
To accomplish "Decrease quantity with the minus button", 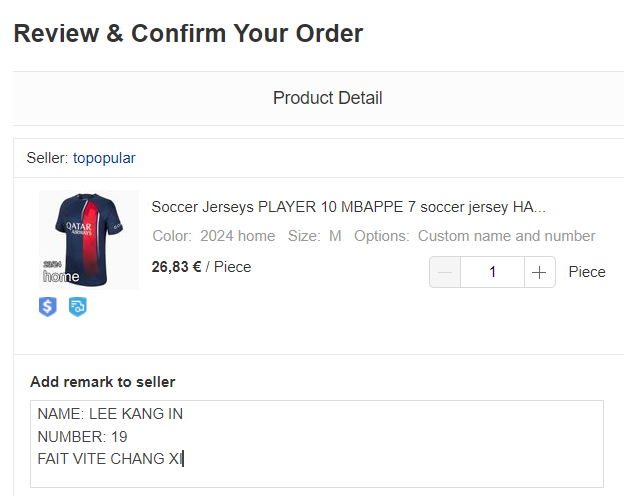I will tap(445, 272).
